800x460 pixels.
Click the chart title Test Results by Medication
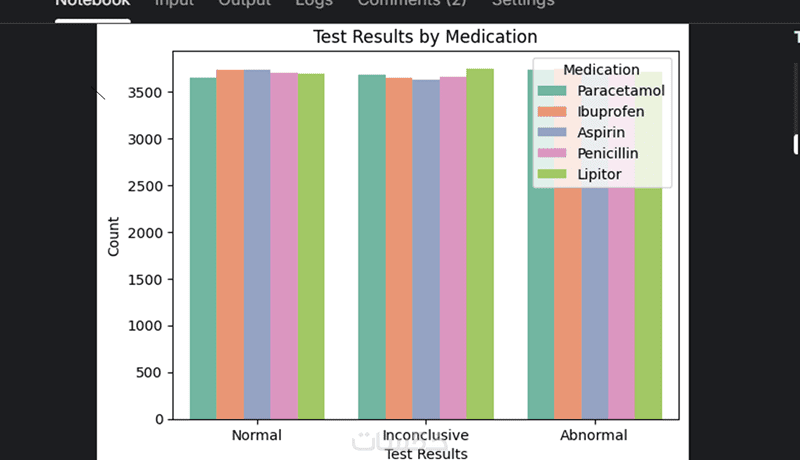(425, 37)
